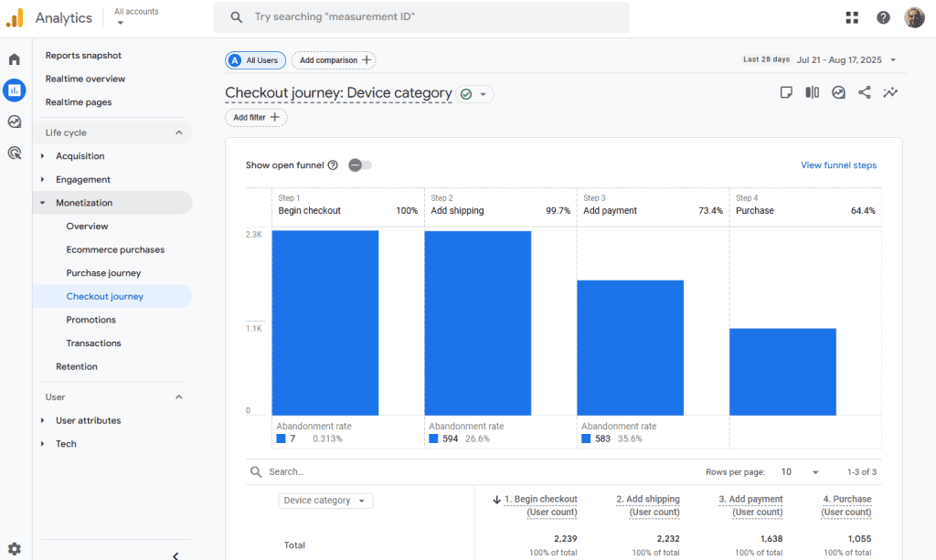Toggle the Show open funnel switch
Screen dimensions: 936x560
click(360, 165)
